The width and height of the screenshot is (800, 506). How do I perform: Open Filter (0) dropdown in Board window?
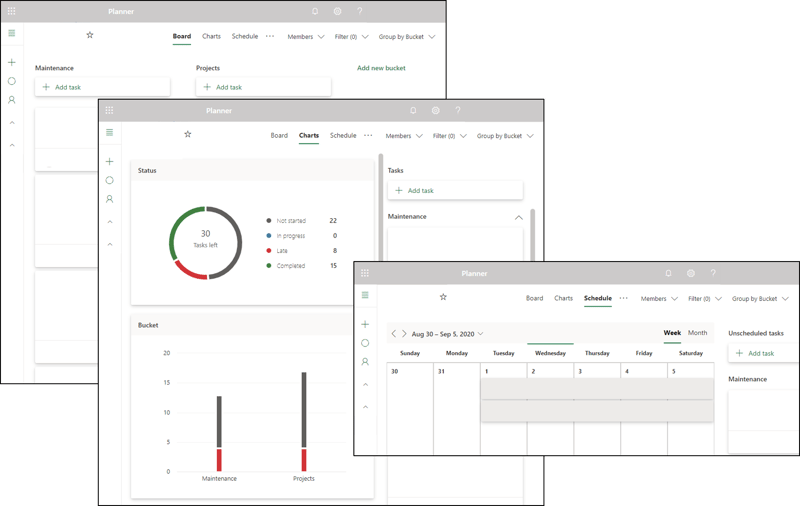tap(352, 37)
